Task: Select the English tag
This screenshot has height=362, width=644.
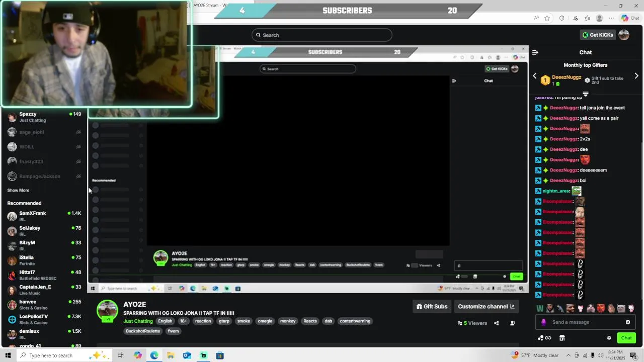Action: [x=165, y=321]
